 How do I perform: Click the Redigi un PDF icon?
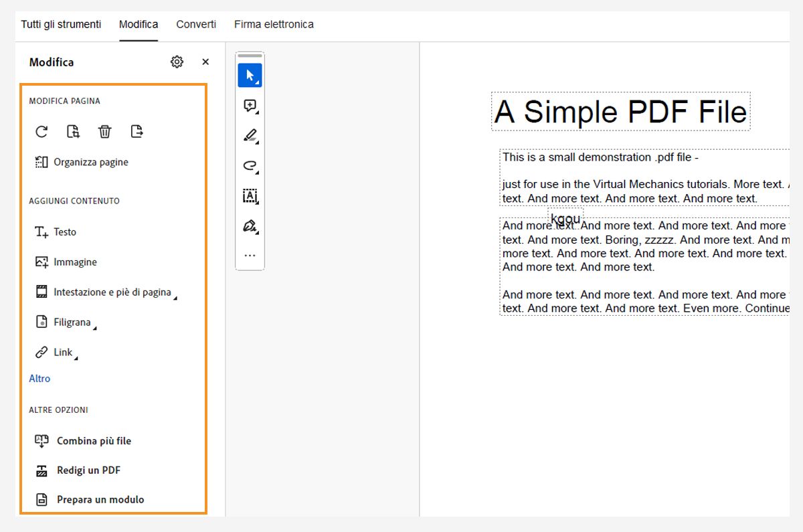[41, 470]
